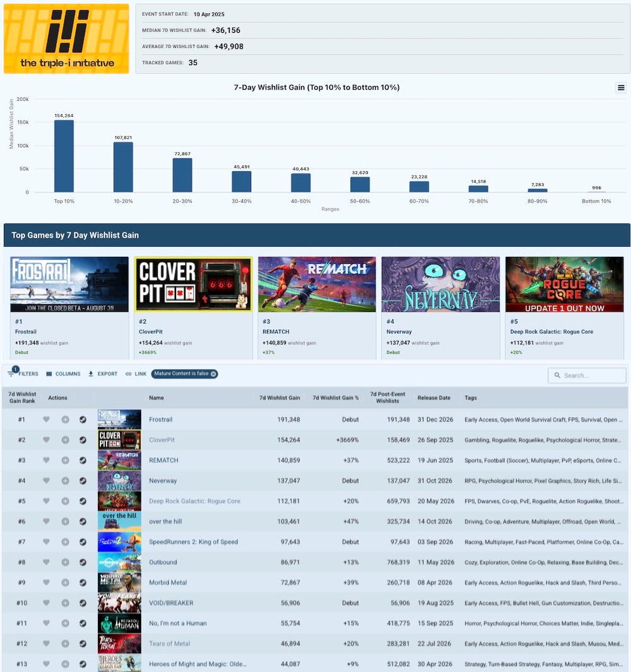
Task: Click heart icon in the Neverway row
Action: tap(46, 480)
